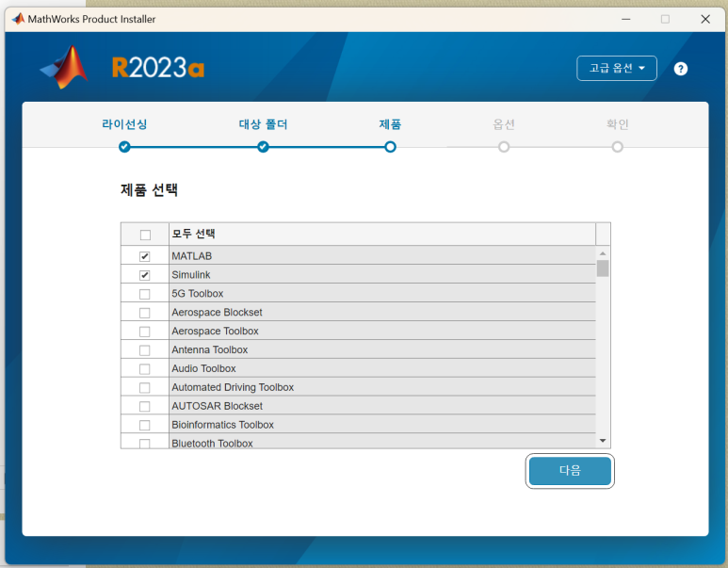
Task: Click the product list scroll up arrow
Action: tap(603, 253)
